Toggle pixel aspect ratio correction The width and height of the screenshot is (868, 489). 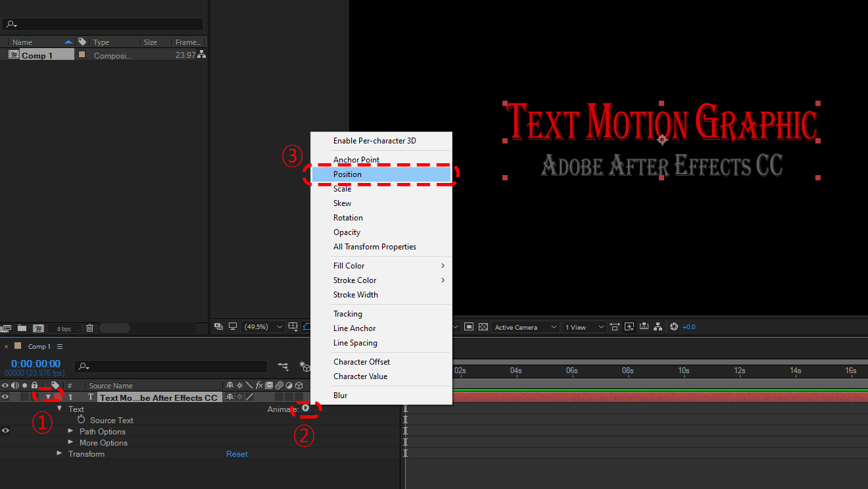pyautogui.click(x=615, y=326)
